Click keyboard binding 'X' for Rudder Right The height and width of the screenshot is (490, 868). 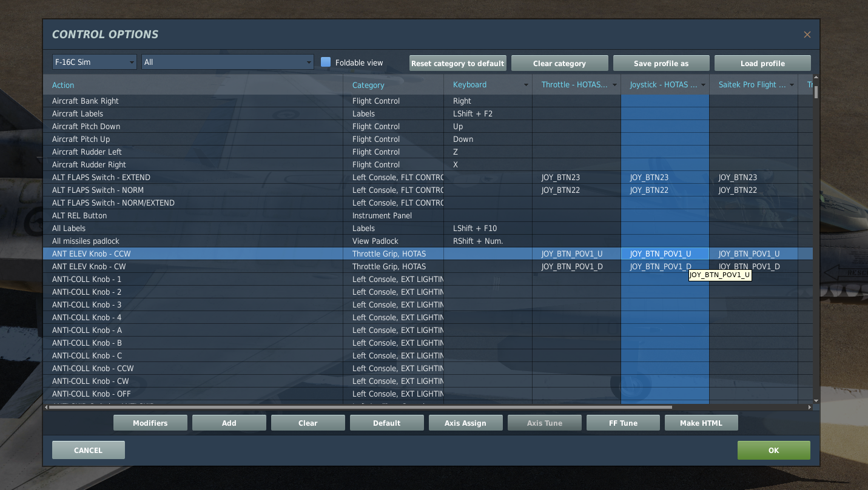coord(488,164)
